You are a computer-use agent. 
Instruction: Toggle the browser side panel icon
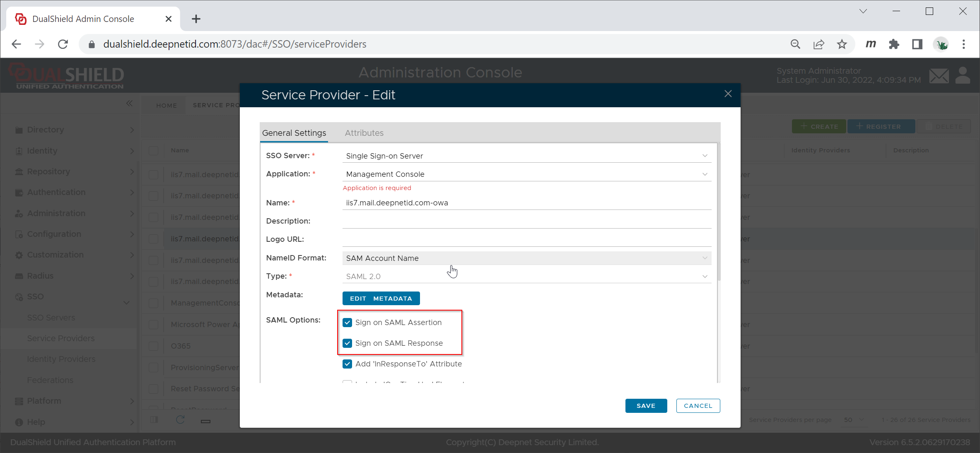tap(917, 44)
